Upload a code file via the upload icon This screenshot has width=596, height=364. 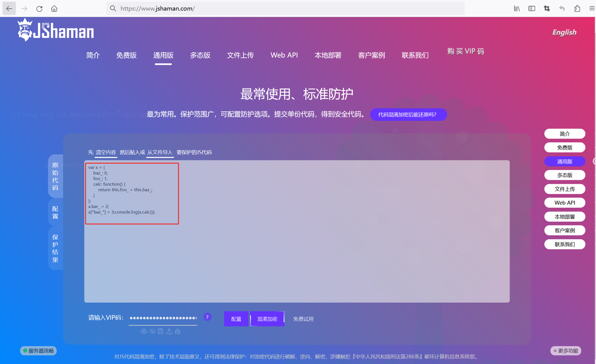(x=169, y=331)
